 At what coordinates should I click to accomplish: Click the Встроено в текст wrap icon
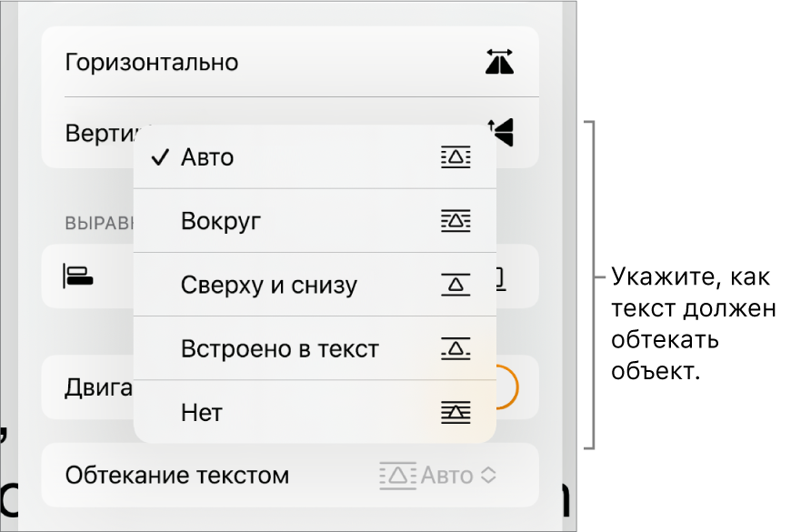coord(456,348)
